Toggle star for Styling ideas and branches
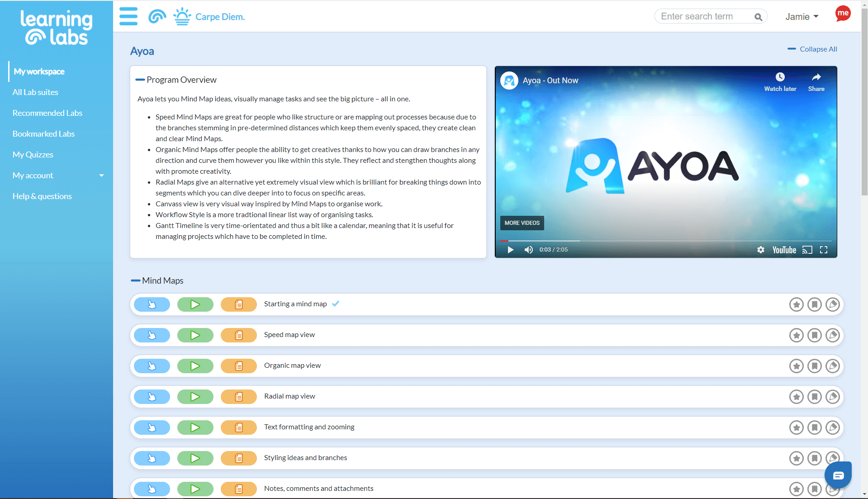 click(797, 458)
